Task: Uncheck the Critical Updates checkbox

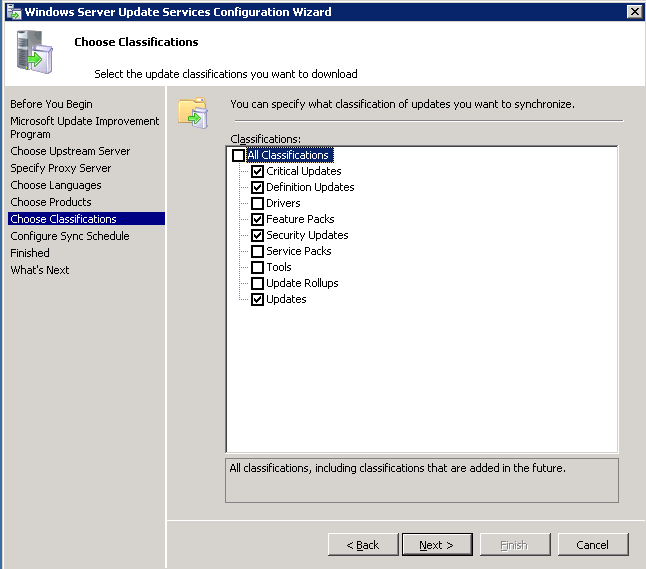Action: point(257,171)
